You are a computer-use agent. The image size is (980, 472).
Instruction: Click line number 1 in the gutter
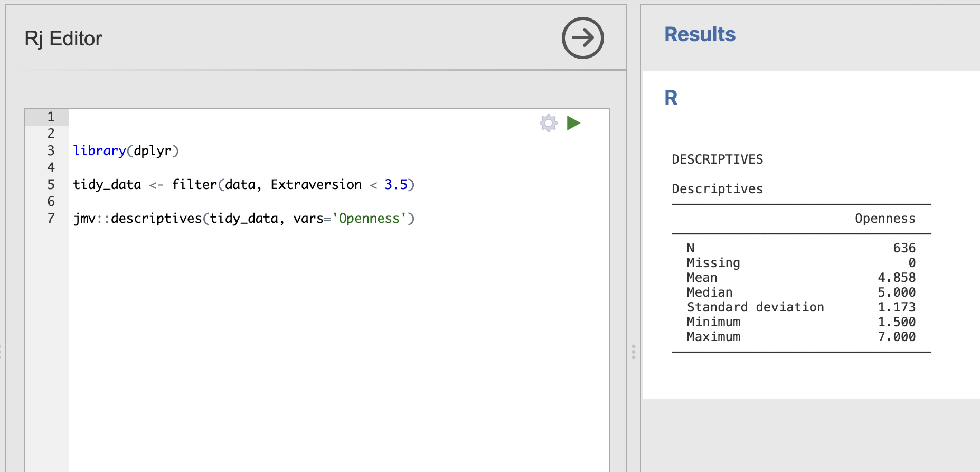click(51, 117)
